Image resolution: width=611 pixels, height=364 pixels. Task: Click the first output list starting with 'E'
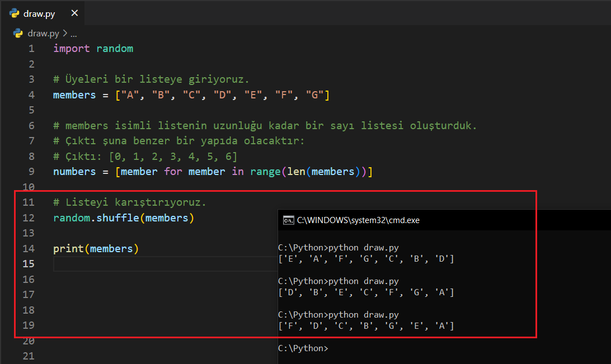(366, 259)
